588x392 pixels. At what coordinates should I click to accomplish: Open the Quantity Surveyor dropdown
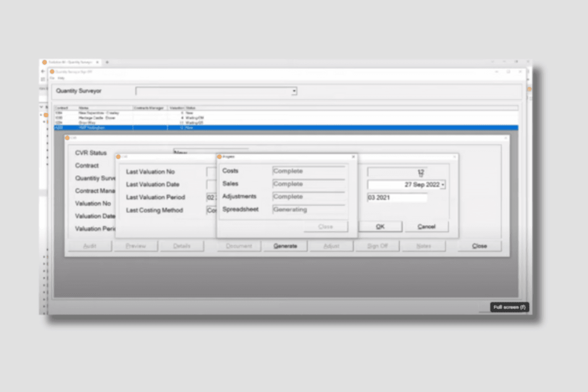[x=294, y=91]
